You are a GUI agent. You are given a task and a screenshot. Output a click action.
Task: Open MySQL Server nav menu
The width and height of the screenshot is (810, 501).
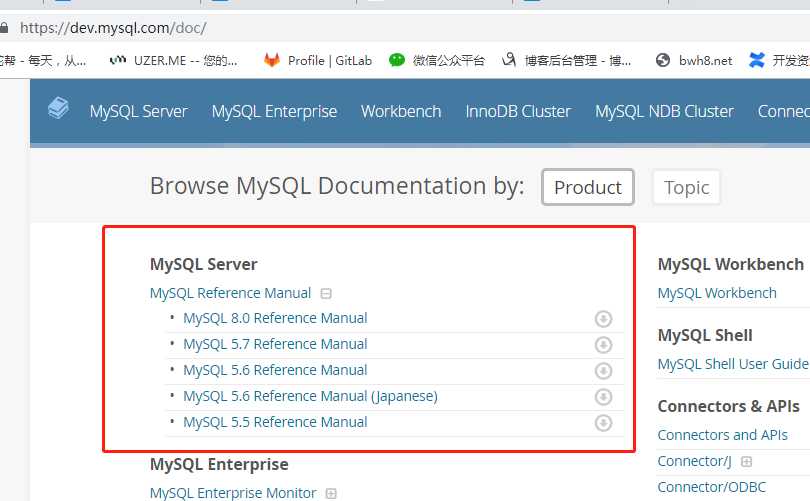(138, 111)
